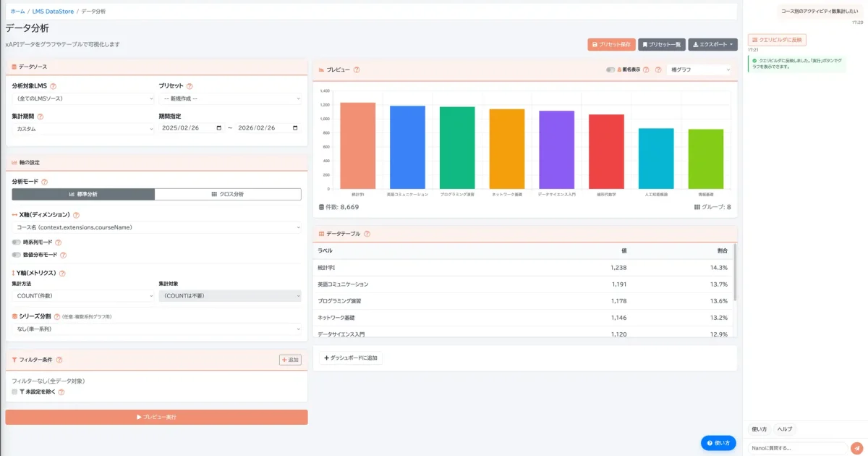Image resolution: width=868 pixels, height=456 pixels.
Task: Select 標準分析 mode tab
Action: [x=83, y=194]
